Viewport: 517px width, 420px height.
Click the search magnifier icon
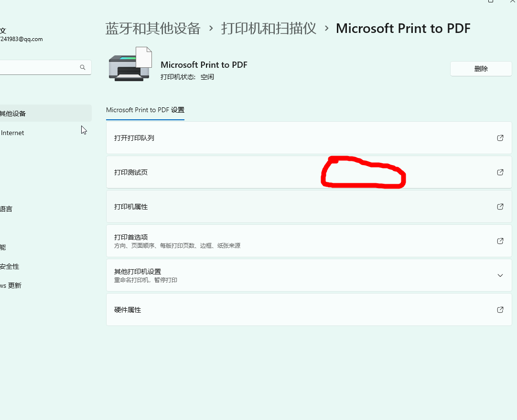coord(83,67)
